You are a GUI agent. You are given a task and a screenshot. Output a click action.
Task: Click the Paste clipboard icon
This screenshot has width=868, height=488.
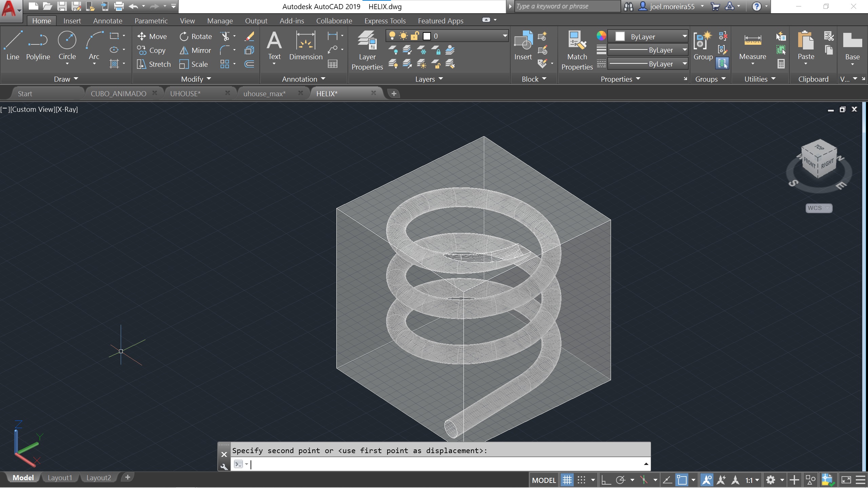point(806,45)
